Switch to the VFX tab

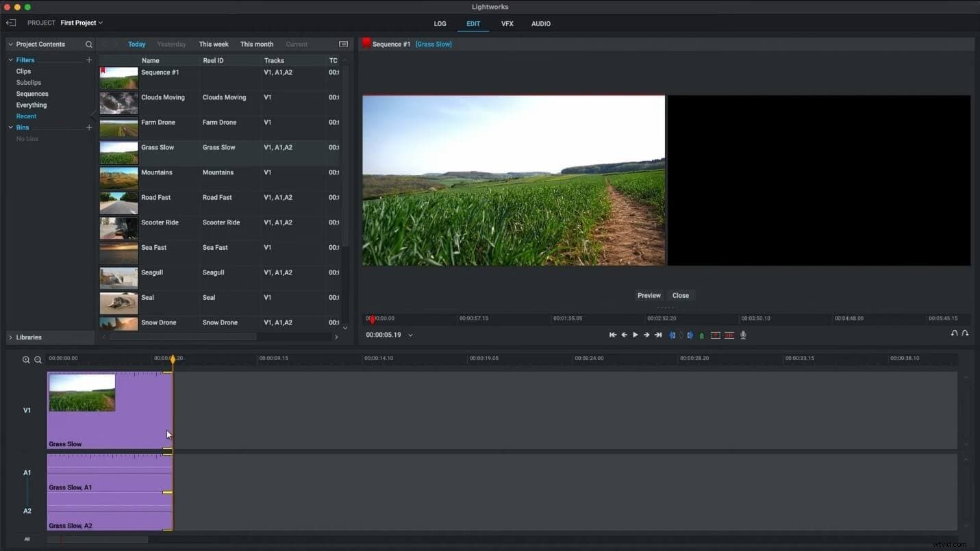coord(507,23)
